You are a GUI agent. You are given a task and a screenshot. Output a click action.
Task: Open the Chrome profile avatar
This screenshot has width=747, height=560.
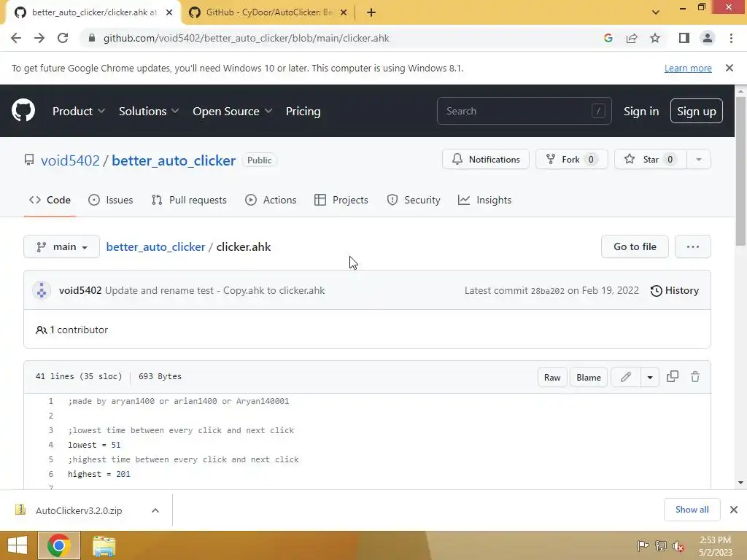click(708, 38)
